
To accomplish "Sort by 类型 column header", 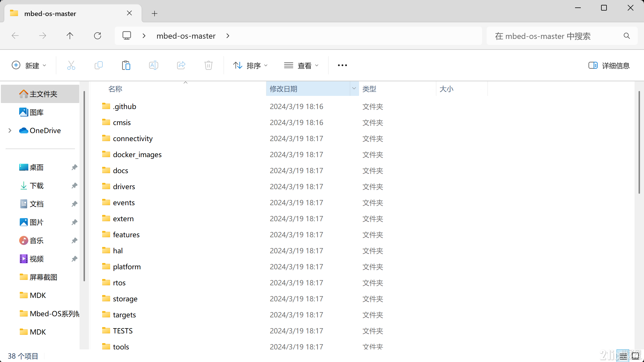I will (x=369, y=89).
